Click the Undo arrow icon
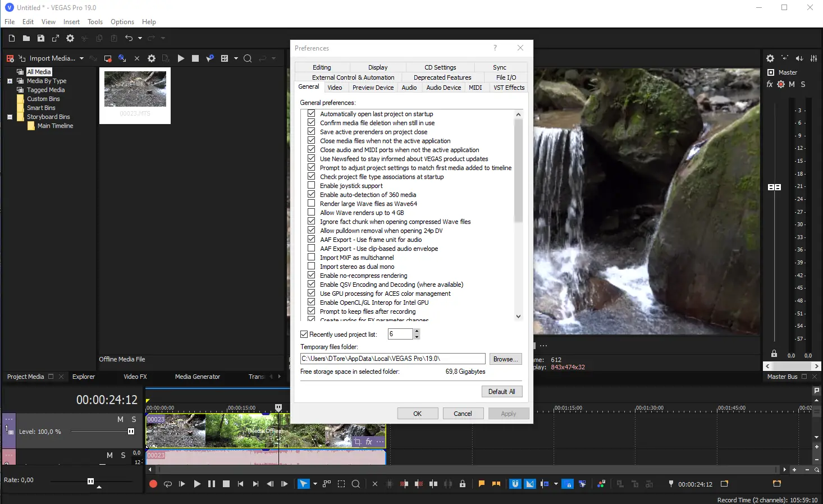 [x=129, y=38]
